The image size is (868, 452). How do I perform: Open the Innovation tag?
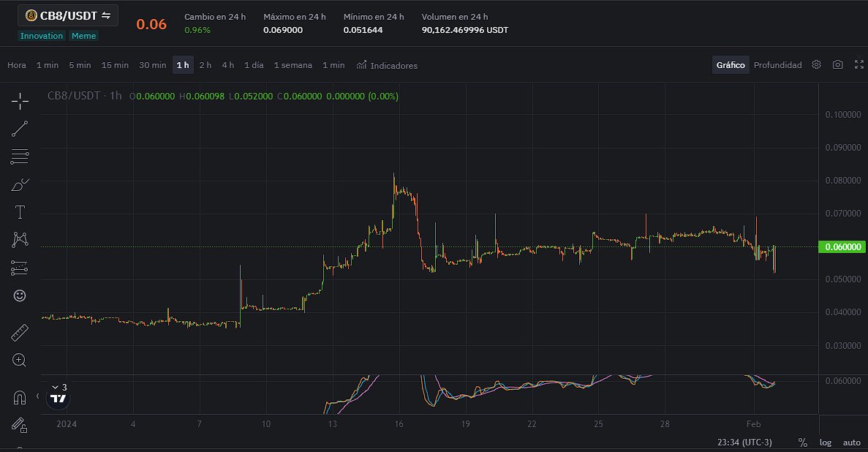coord(42,35)
